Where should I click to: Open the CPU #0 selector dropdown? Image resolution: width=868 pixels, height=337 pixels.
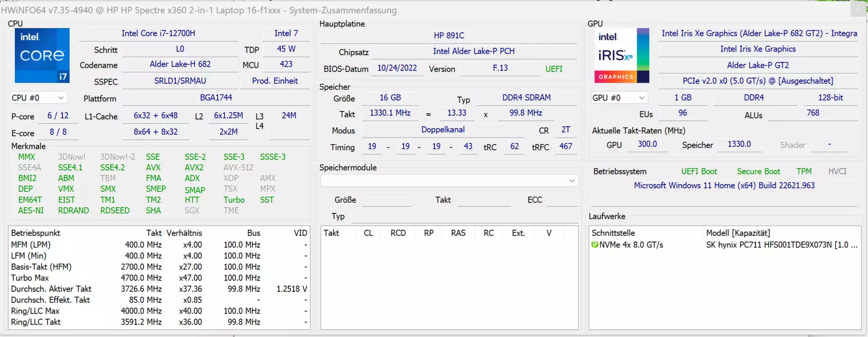39,98
